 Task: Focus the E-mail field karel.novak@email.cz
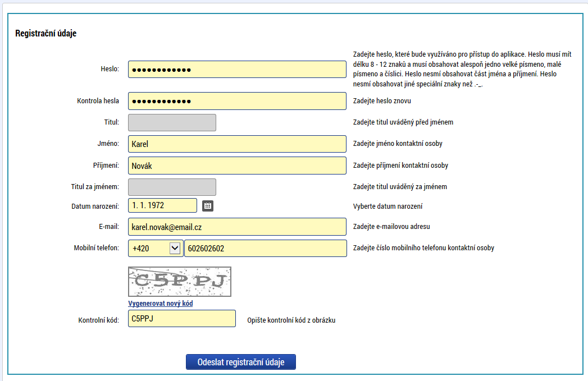pyautogui.click(x=237, y=227)
